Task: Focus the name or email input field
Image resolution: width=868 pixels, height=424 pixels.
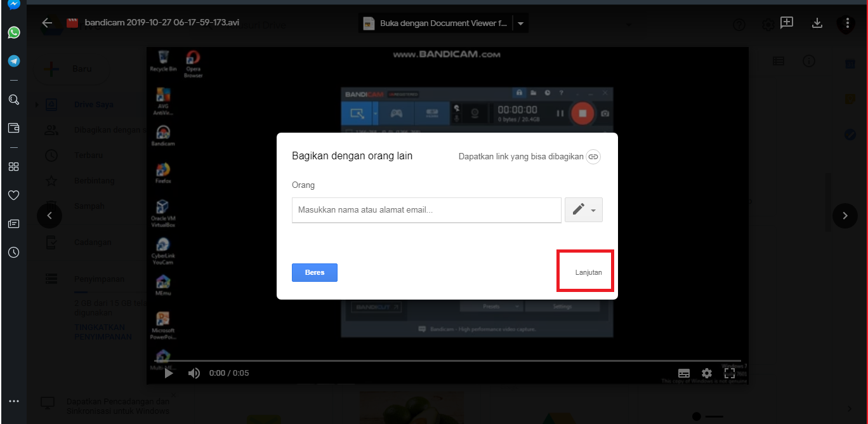Action: [x=426, y=210]
